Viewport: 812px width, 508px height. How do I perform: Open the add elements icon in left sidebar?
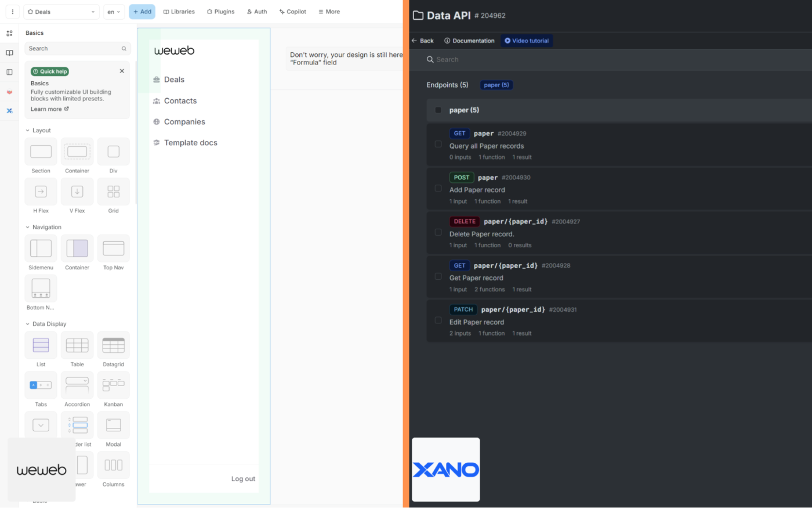pos(9,33)
